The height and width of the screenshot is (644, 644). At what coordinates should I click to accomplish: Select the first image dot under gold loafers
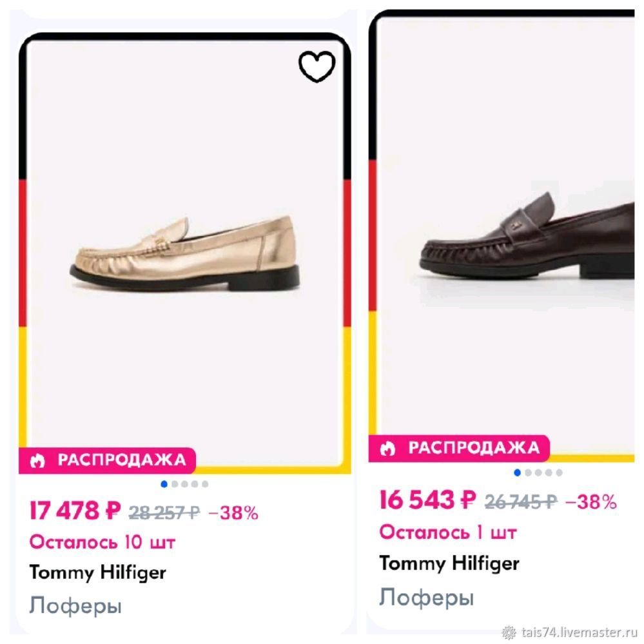click(164, 484)
